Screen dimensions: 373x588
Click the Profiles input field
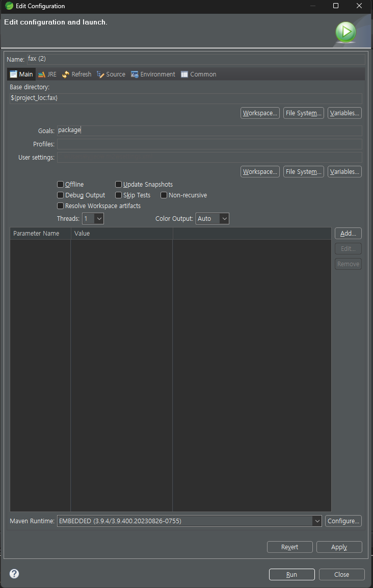click(x=209, y=144)
